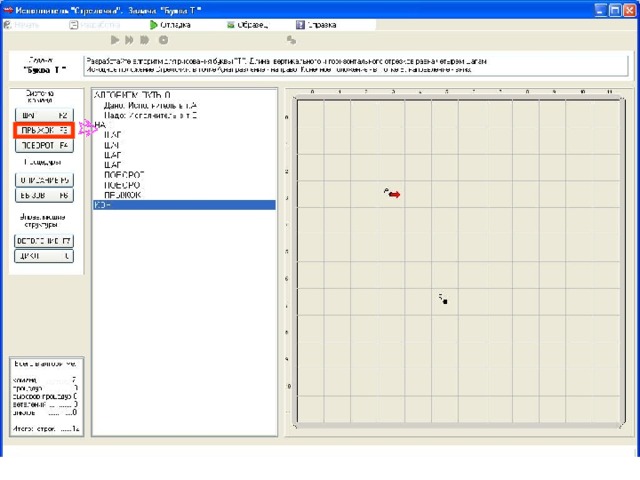Viewport: 640px width, 480px height.
Task: Add a ВЕТВЛЕНИЕ F7 structure
Action: point(44,241)
